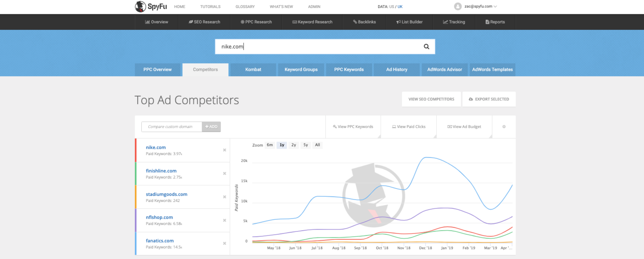Screen dimensions: 644x259
Task: Switch to Keyword Groups tab
Action: pyautogui.click(x=301, y=69)
